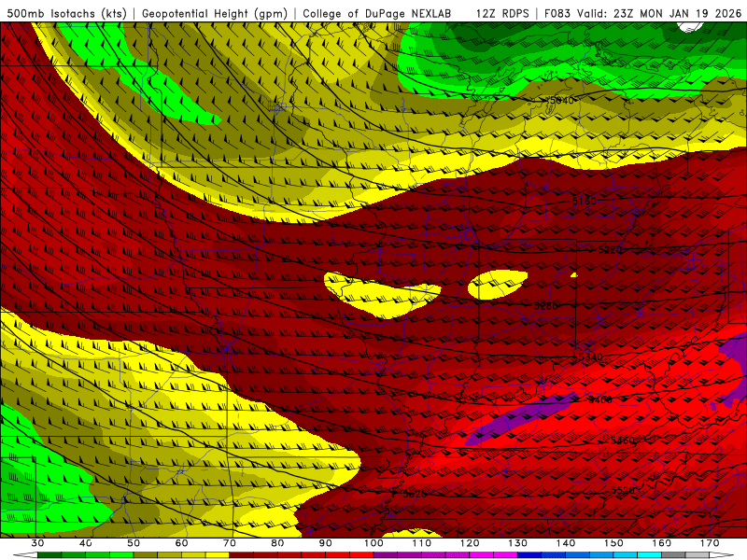The image size is (747, 560).
Task: Click the 170 value on the color scale
Action: 710,543
